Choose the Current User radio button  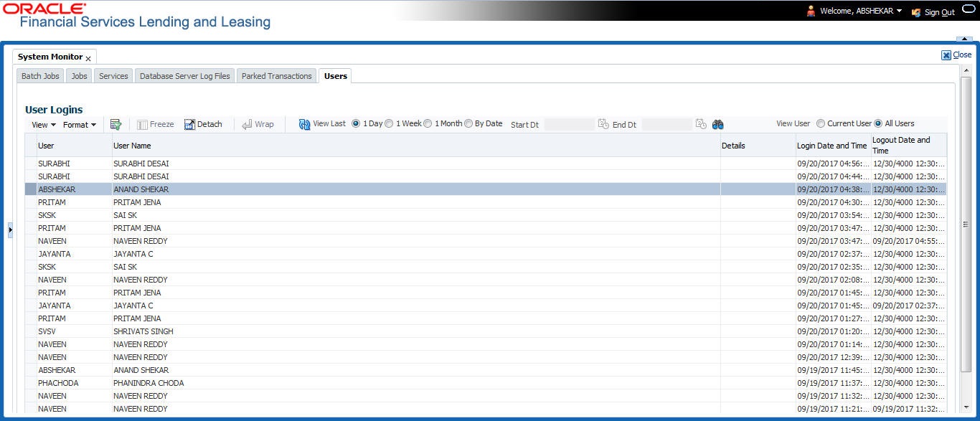[x=821, y=123]
